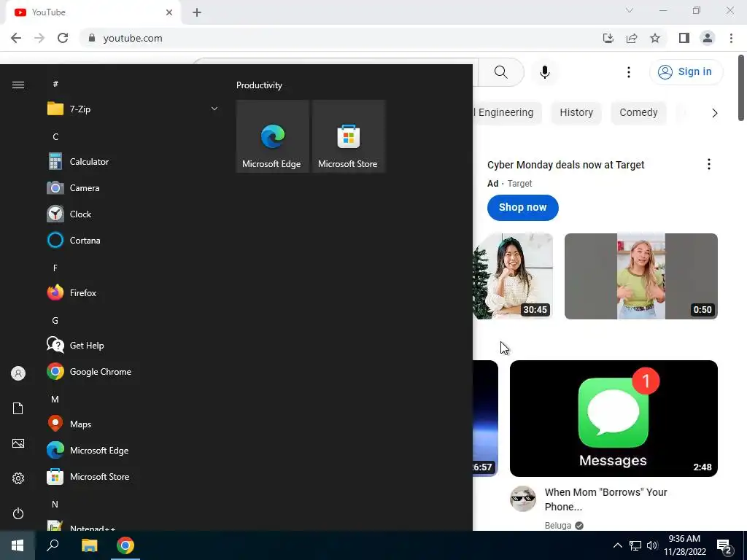Click Chrome icon on taskbar
This screenshot has width=747, height=560.
(x=125, y=545)
